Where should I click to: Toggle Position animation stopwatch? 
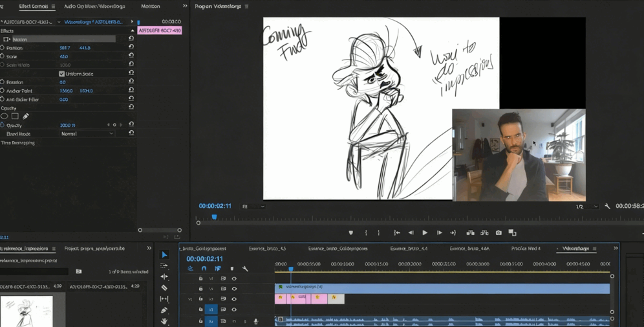(x=3, y=48)
